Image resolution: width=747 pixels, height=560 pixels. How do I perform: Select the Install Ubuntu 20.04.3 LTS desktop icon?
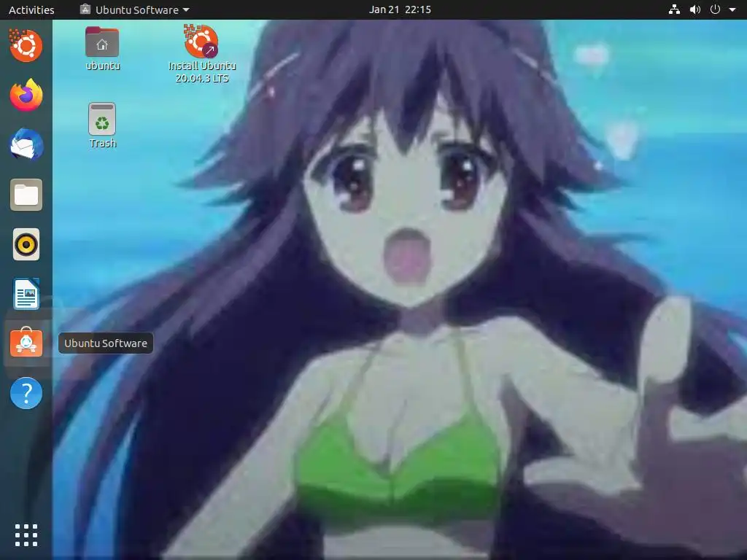(x=202, y=54)
